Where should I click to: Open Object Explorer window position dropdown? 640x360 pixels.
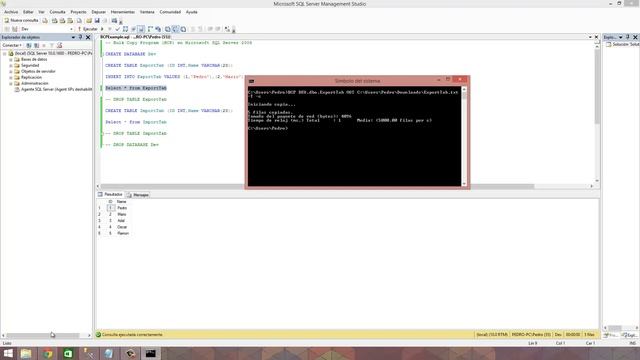(x=73, y=37)
